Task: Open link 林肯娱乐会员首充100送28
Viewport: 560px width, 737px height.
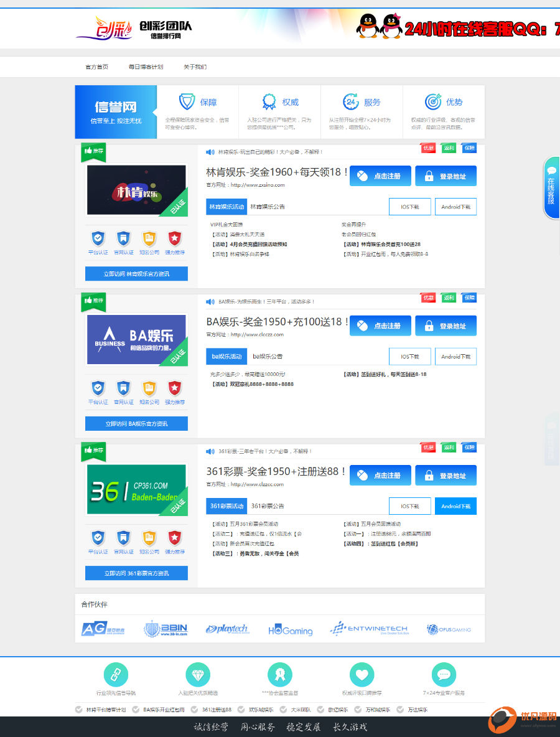Action: click(x=381, y=245)
